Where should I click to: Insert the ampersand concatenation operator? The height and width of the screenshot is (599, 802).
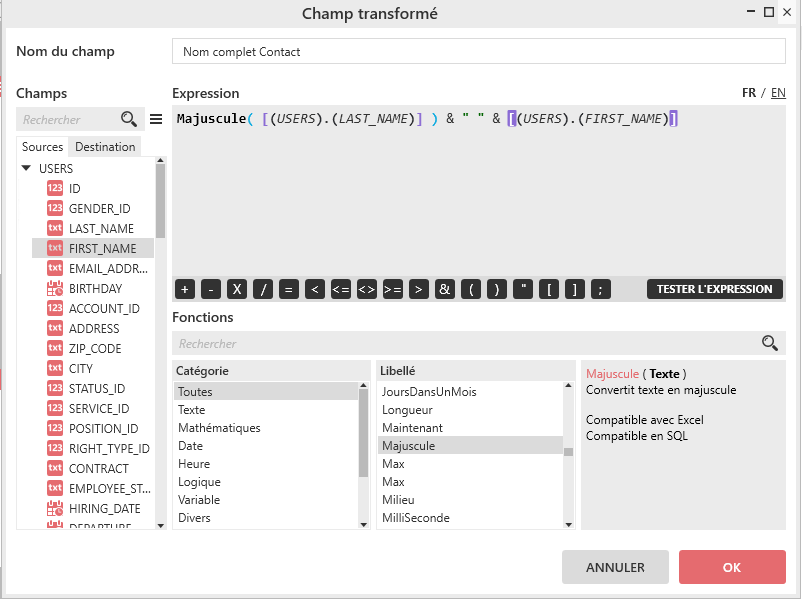[445, 289]
